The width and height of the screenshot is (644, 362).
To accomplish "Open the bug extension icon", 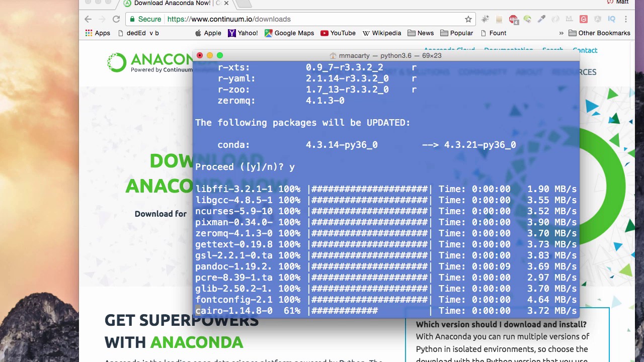I will coord(485,19).
